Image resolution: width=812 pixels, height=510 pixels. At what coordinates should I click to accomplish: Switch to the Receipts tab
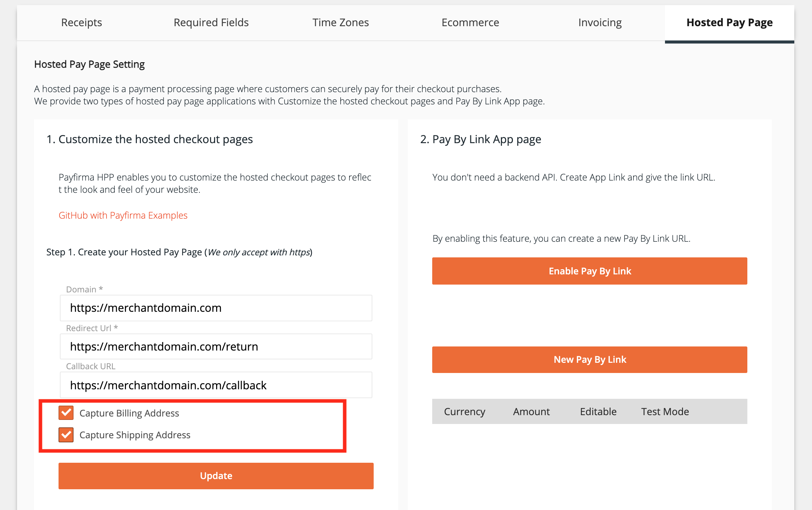pyautogui.click(x=81, y=22)
